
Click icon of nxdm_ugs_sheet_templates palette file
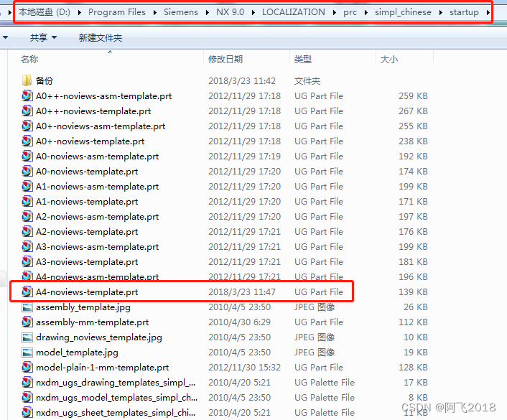click(x=27, y=413)
